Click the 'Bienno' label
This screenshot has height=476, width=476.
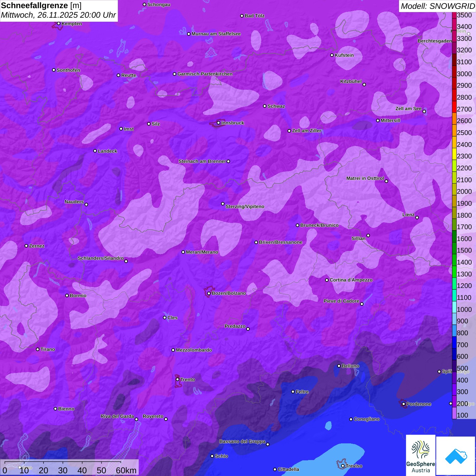pos(66,409)
